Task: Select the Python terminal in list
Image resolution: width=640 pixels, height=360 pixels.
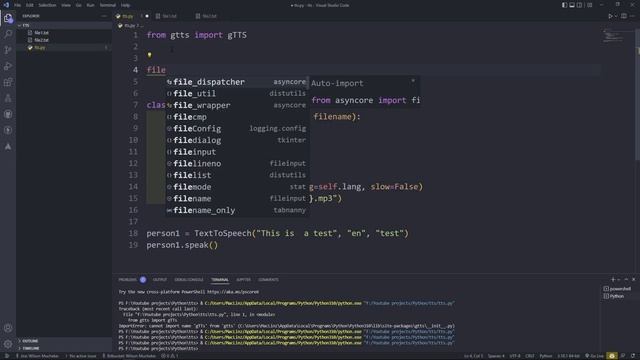Action: coord(614,296)
